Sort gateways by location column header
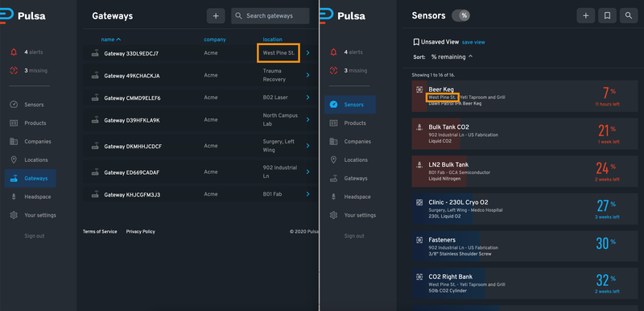Viewport: 644px width, 311px height. point(272,39)
